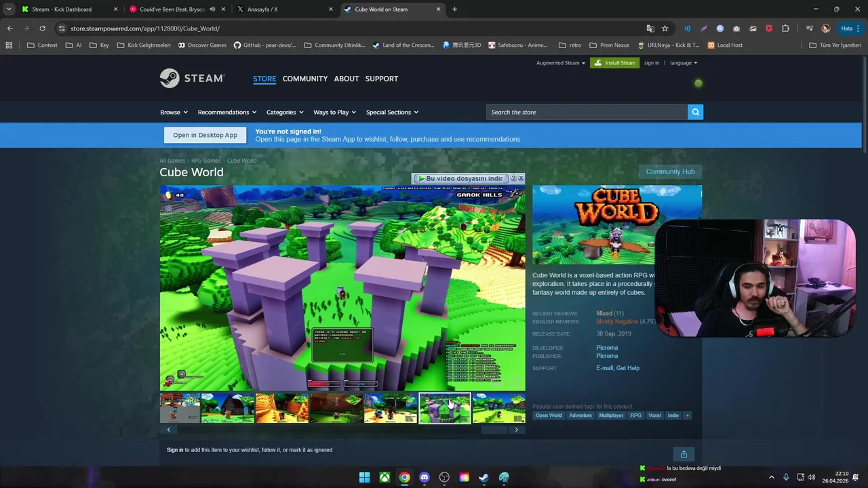Viewport: 868px width, 488px height.
Task: Open the Discover Games bookmark
Action: [x=202, y=45]
